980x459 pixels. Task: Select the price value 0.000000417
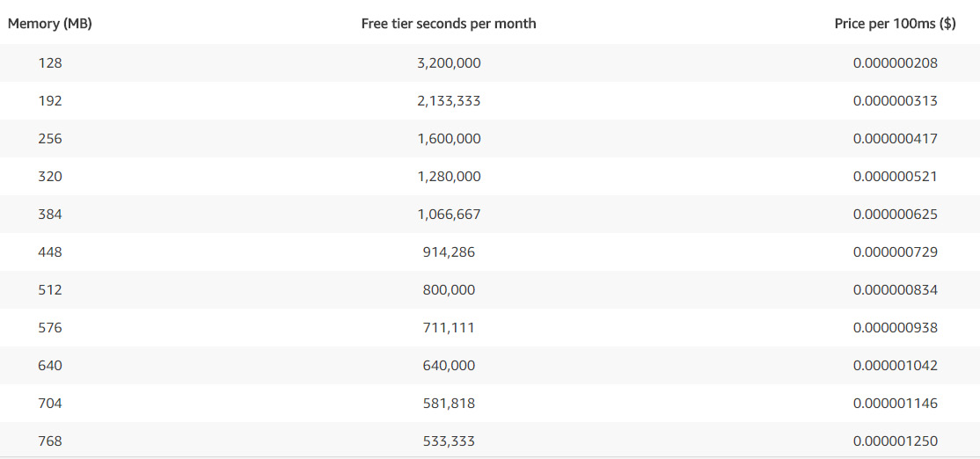(x=895, y=139)
